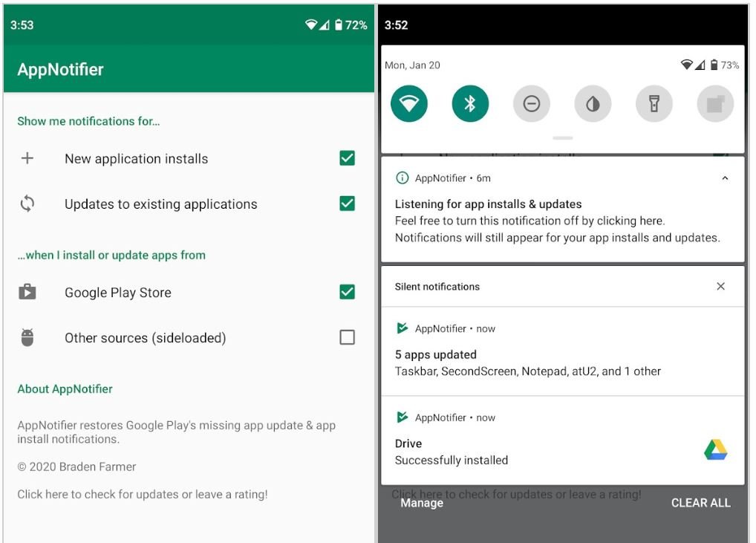Image resolution: width=756 pixels, height=543 pixels.
Task: Tap the Android robot sideloaded sources icon
Action: [x=27, y=338]
